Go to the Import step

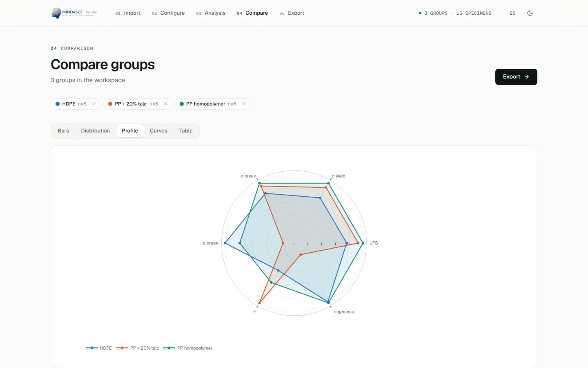click(x=128, y=13)
